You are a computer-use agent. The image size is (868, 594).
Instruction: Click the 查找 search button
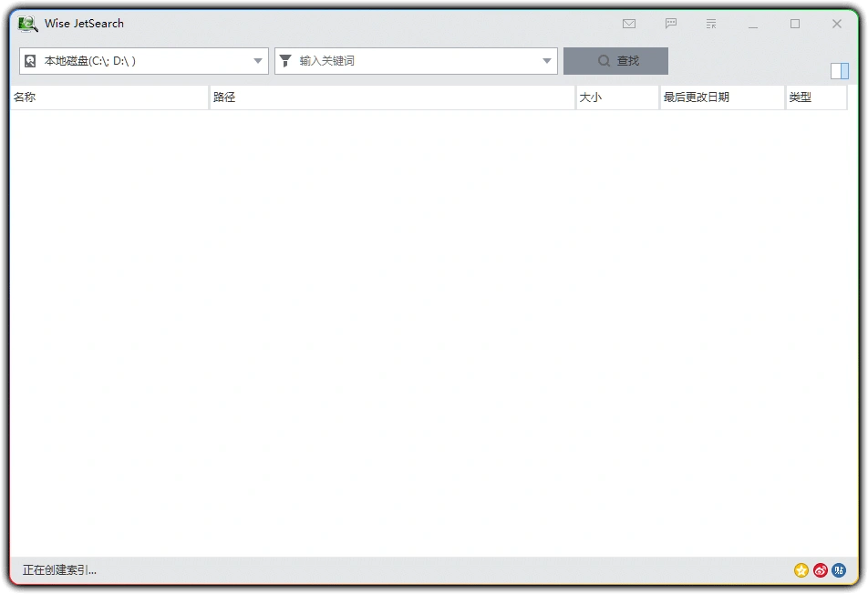(x=615, y=61)
